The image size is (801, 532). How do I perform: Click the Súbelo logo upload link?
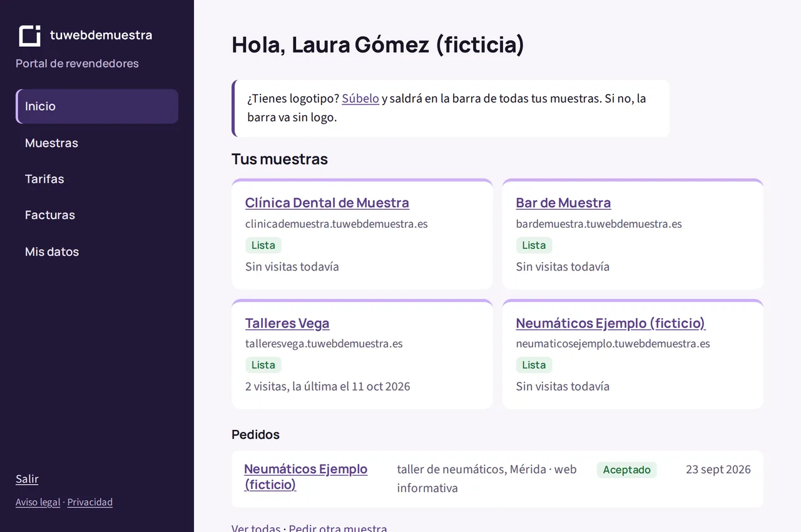coord(360,98)
